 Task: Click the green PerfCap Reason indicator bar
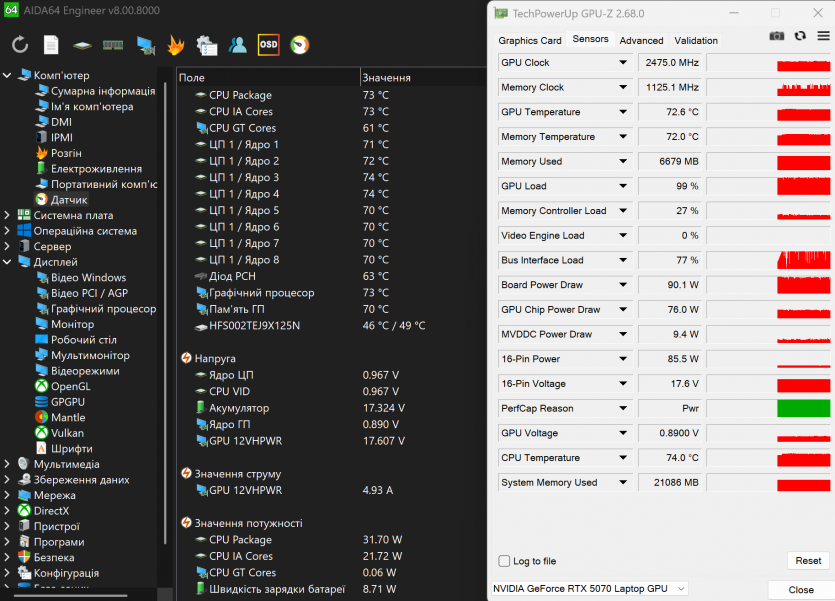pyautogui.click(x=803, y=408)
